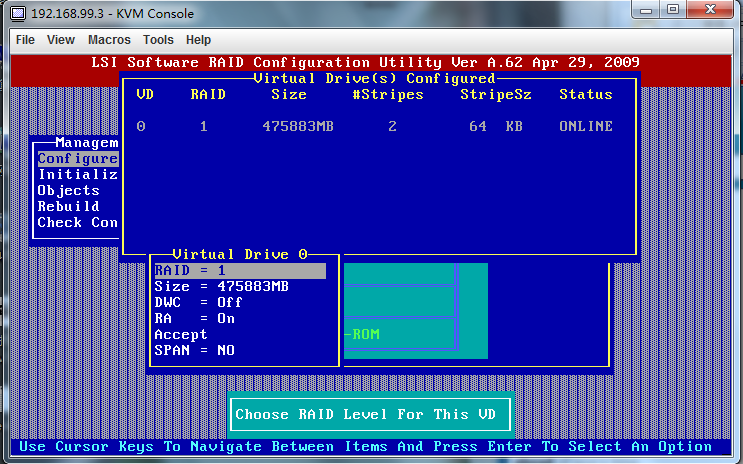The image size is (743, 464).
Task: Click the stripes count 2 cell
Action: (x=392, y=126)
